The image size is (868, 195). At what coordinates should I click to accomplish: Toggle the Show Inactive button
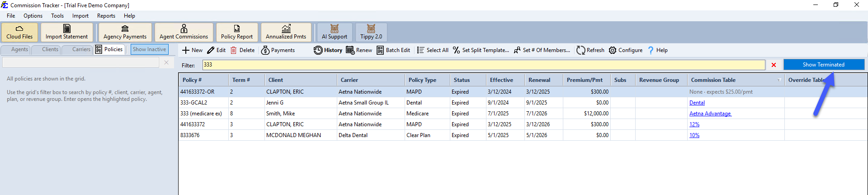(x=150, y=49)
